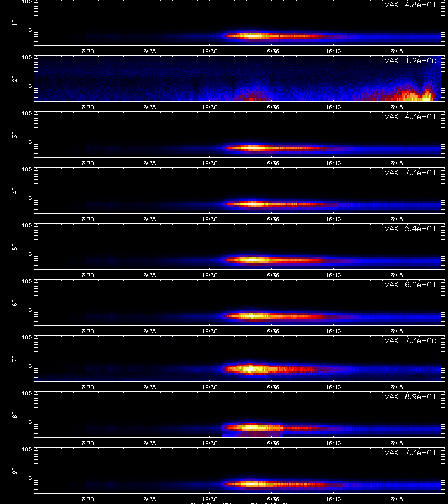Select the y-axis 100 label in panel 2F

pyautogui.click(x=27, y=58)
